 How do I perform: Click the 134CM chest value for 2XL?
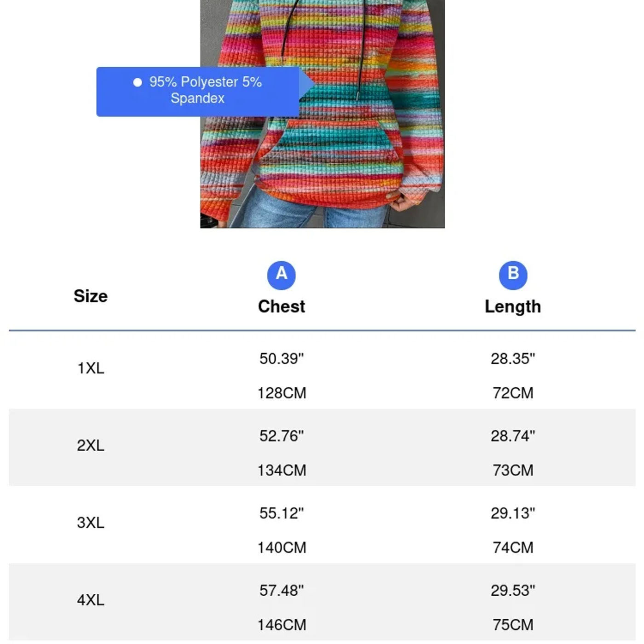[x=282, y=470]
